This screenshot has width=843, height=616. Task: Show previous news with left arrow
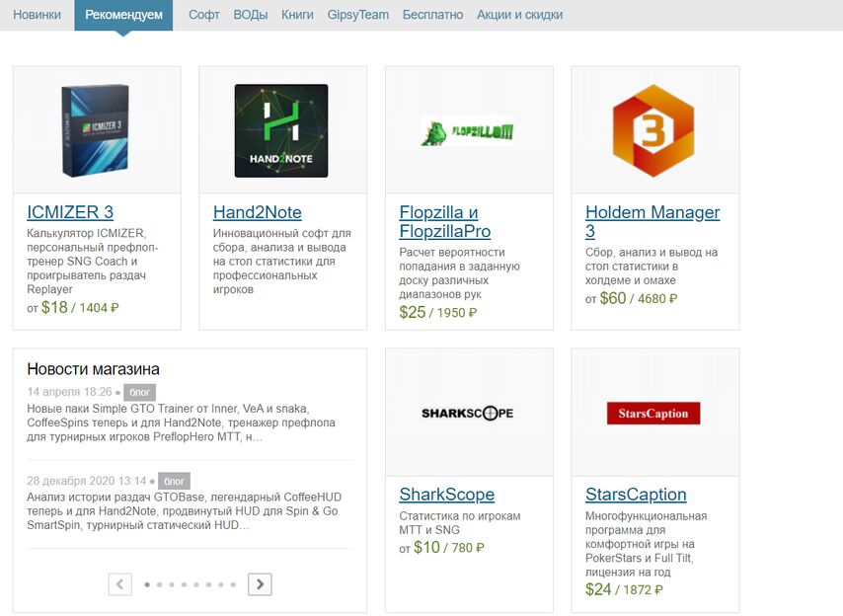pos(119,584)
